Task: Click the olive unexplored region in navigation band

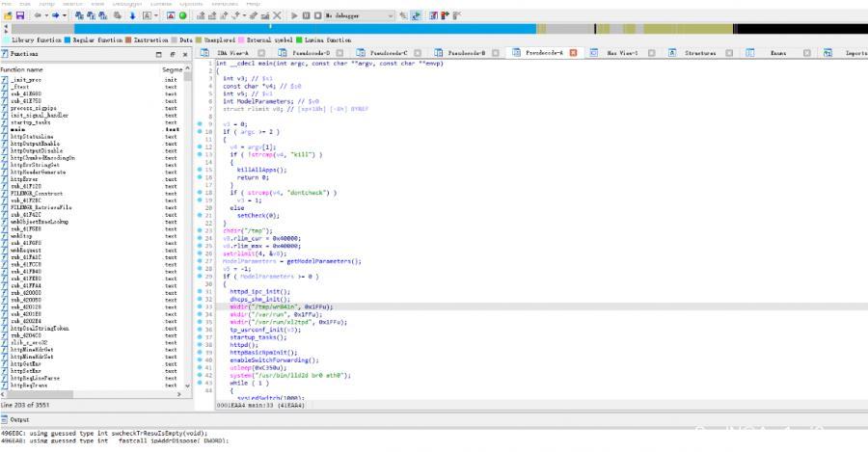Action: (688, 28)
